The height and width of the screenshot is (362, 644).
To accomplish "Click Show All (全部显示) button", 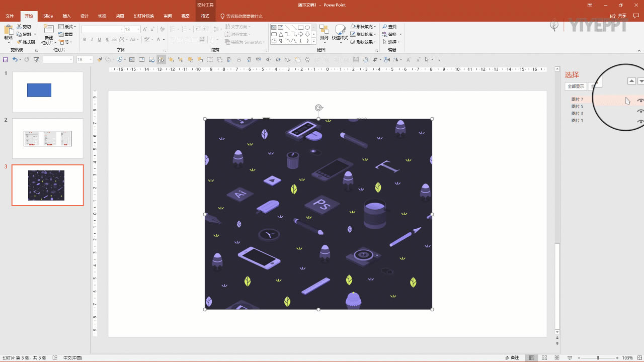I will pyautogui.click(x=576, y=86).
